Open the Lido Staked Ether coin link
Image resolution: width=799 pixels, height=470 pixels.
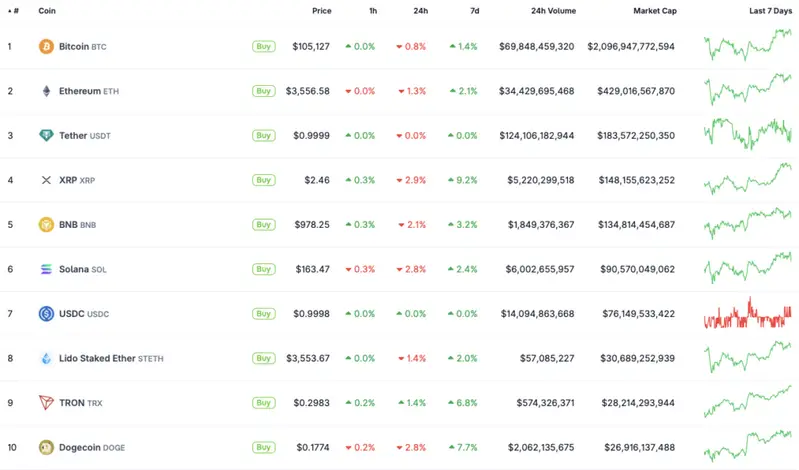pos(111,358)
